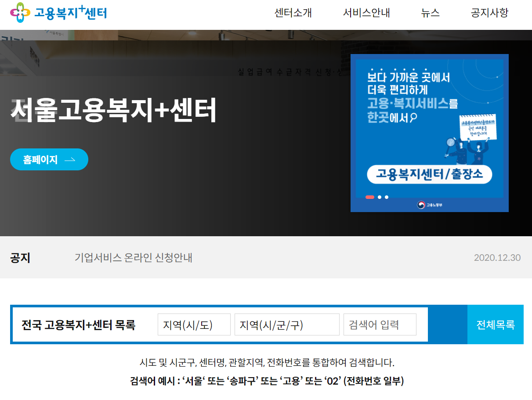Image resolution: width=532 pixels, height=400 pixels.
Task: Select the second banner carousel dot
Action: (x=380, y=197)
